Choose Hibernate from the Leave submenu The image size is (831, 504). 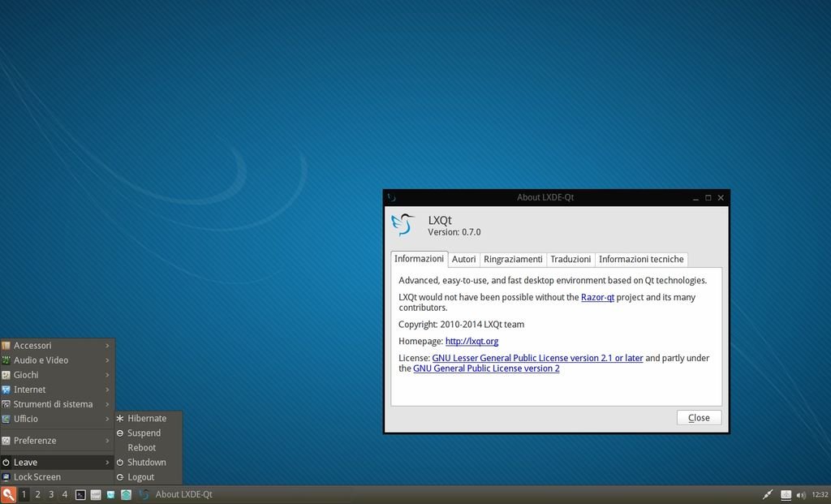[147, 419]
